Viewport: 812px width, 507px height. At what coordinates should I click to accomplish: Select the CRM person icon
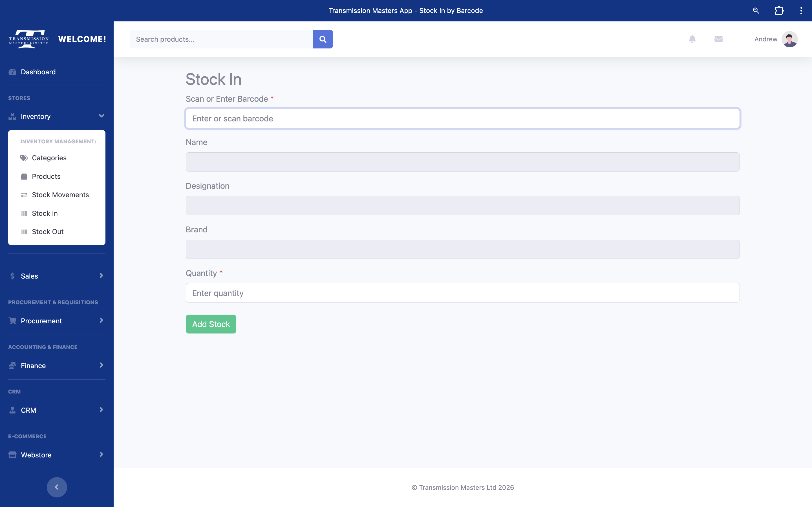[x=12, y=410]
